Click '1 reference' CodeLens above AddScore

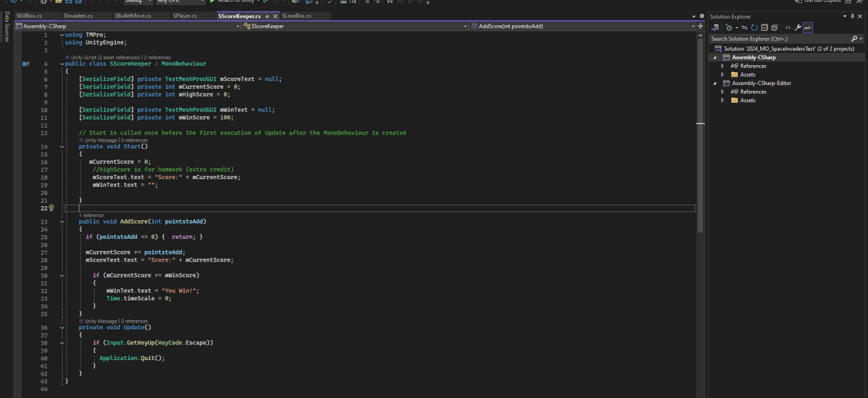coord(91,215)
